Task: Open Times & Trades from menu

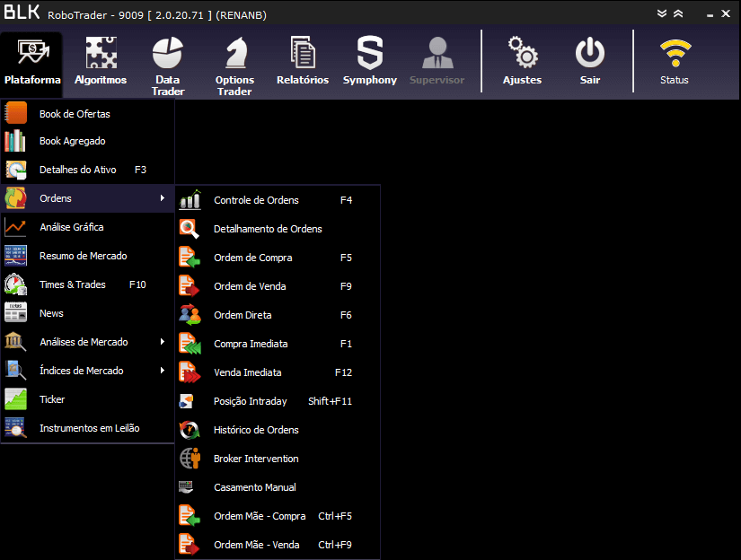Action: [x=72, y=284]
